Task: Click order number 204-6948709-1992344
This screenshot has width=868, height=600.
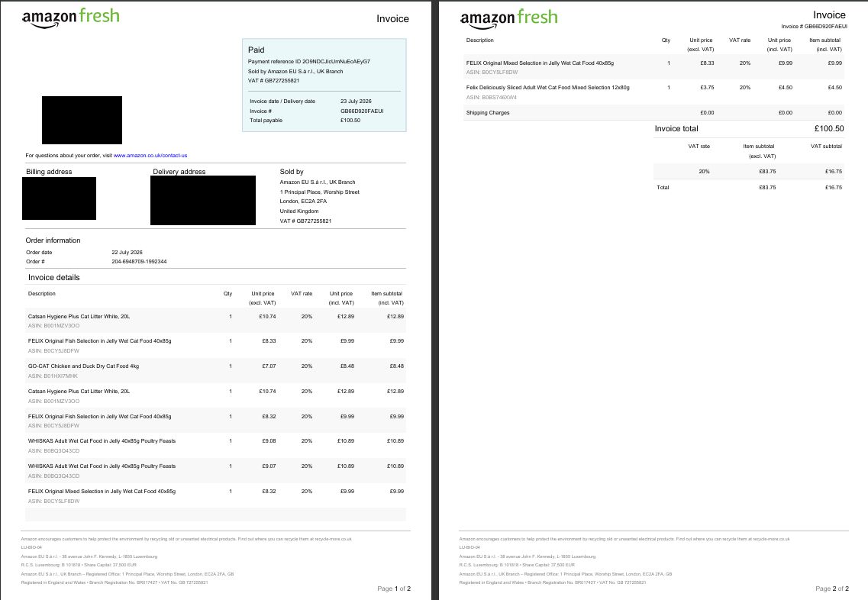Action: [139, 261]
